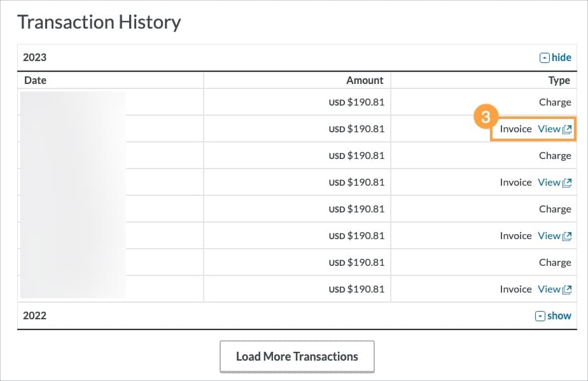
Task: Click the 2023 section header label
Action: coord(36,57)
